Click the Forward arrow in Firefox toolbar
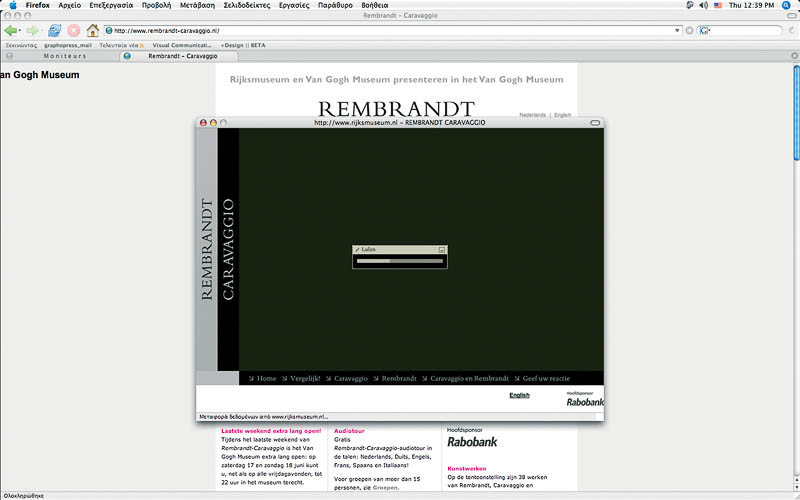The height and width of the screenshot is (500, 800). coord(32,31)
